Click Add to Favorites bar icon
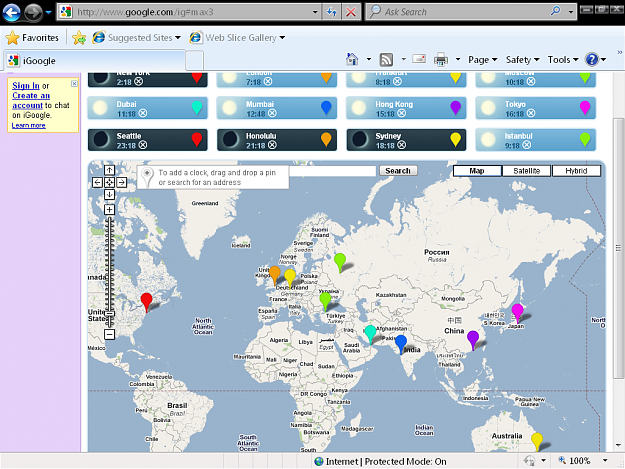 (79, 38)
